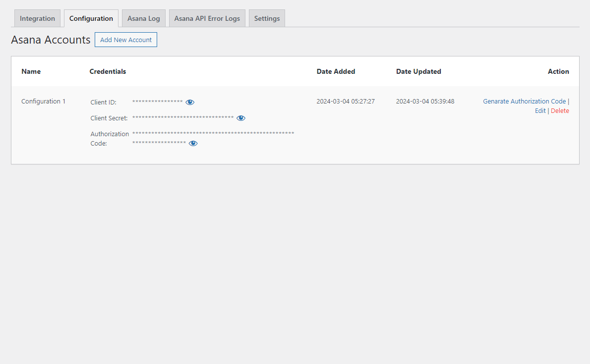Edit the Configuration 1 account
This screenshot has height=364, width=590.
(x=540, y=111)
